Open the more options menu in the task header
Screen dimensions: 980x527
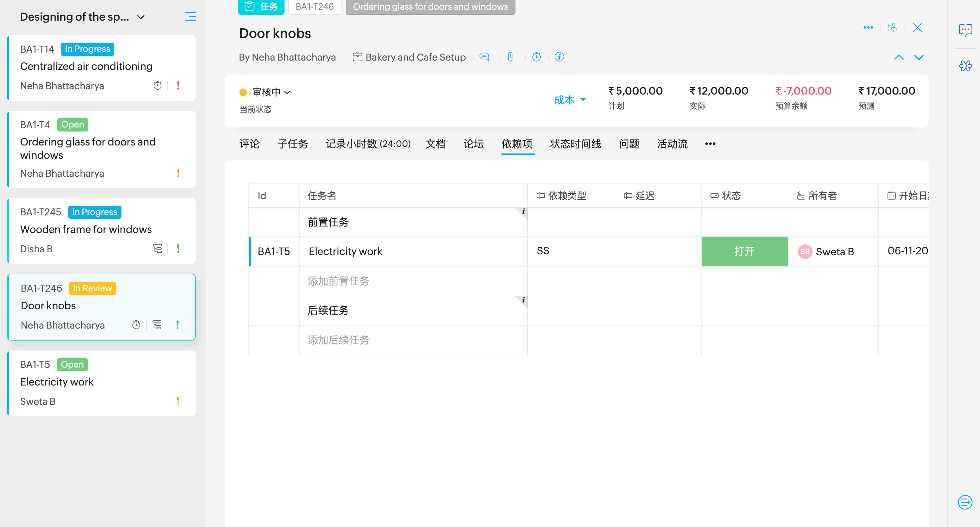tap(868, 27)
